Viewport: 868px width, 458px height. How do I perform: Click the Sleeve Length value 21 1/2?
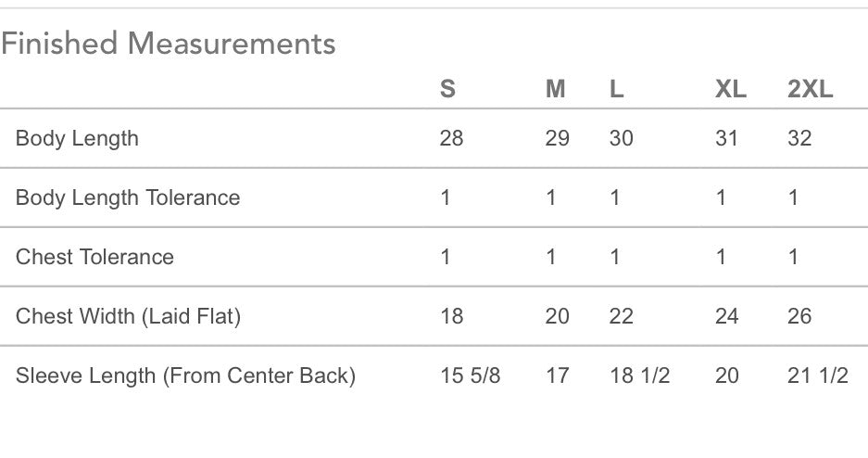[818, 375]
